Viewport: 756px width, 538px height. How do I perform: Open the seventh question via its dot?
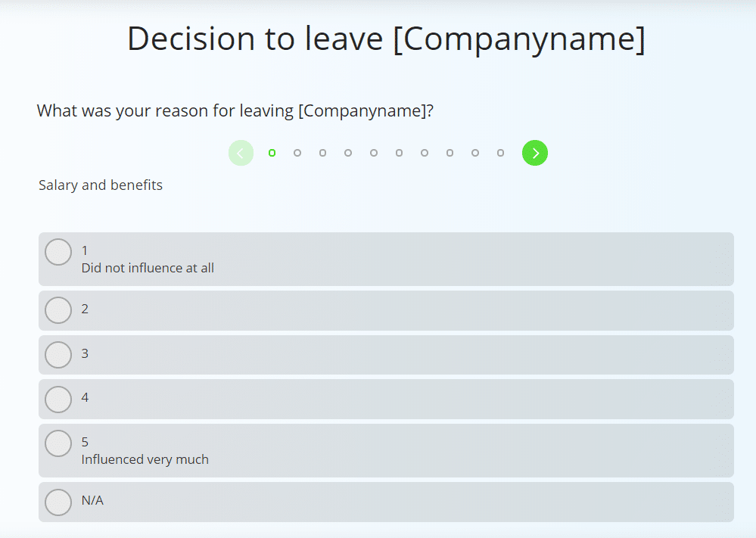pyautogui.click(x=424, y=153)
